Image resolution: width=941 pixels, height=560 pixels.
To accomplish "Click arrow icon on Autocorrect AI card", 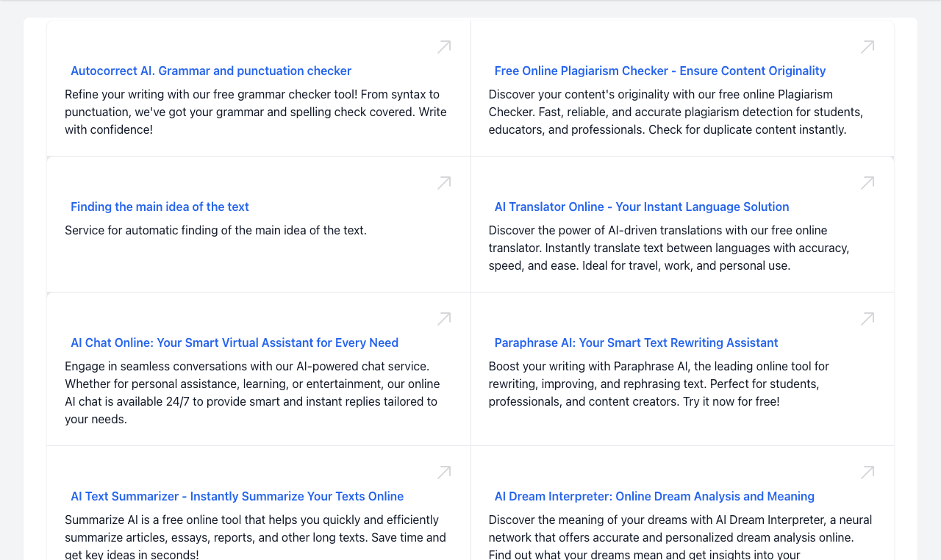I will tap(444, 47).
